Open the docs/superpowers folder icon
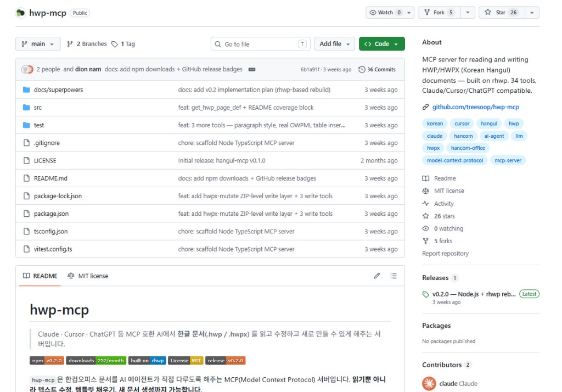This screenshot has width=562, height=392. coord(26,89)
